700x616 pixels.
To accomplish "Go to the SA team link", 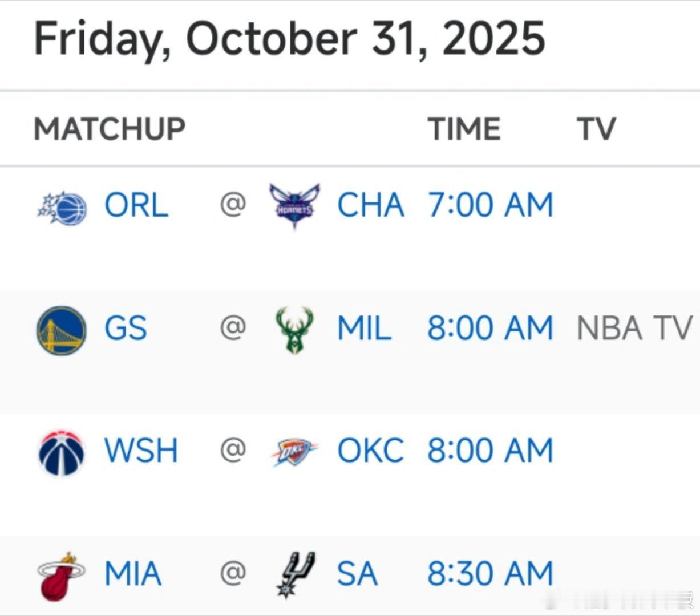I will pyautogui.click(x=357, y=574).
